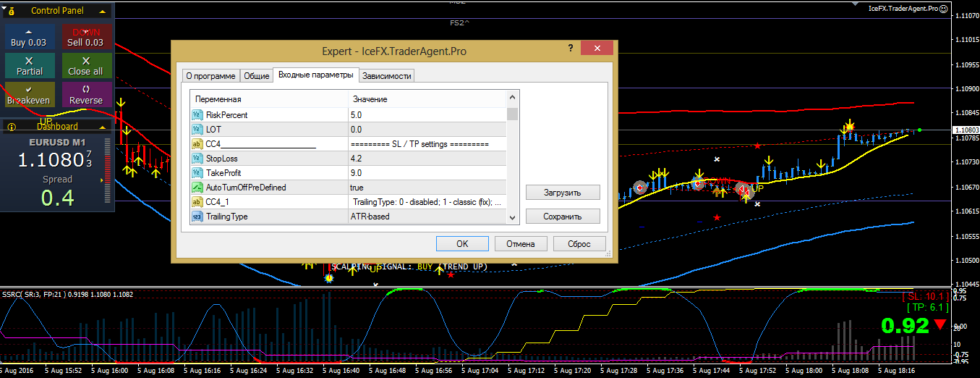Click the Sell 0.03 panel button
980x378 pixels.
[x=85, y=37]
